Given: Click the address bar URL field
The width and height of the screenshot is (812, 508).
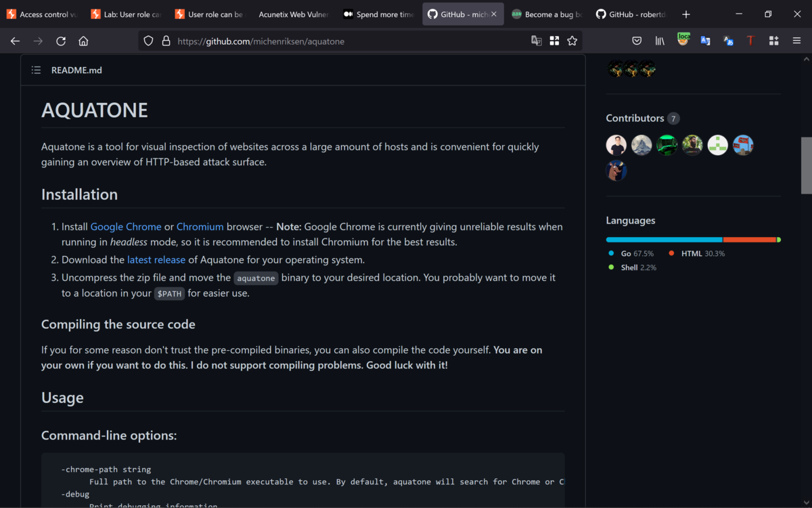Looking at the screenshot, I should click(352, 41).
